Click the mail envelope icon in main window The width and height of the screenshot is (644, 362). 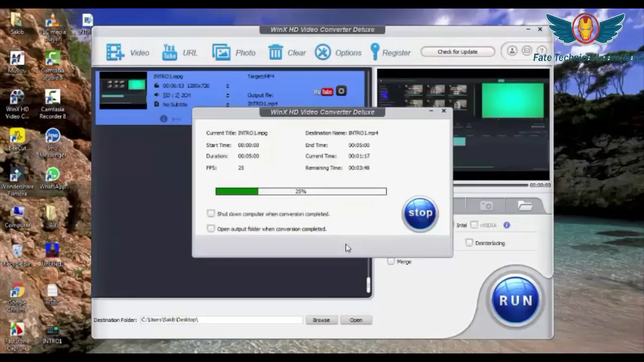point(527,51)
